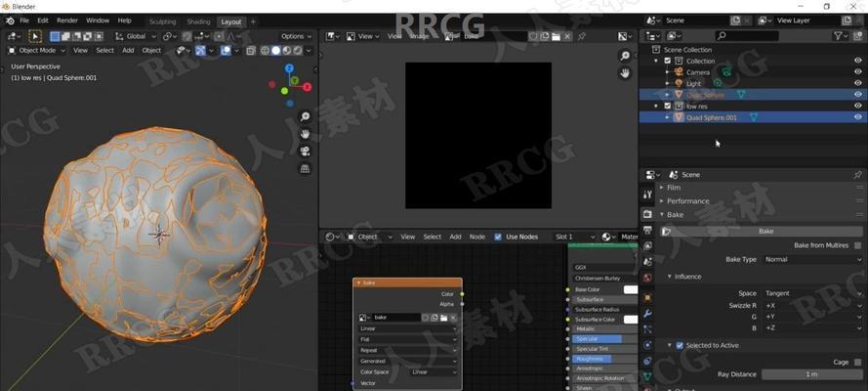
Task: Click Base Color white swatch
Action: tap(631, 289)
